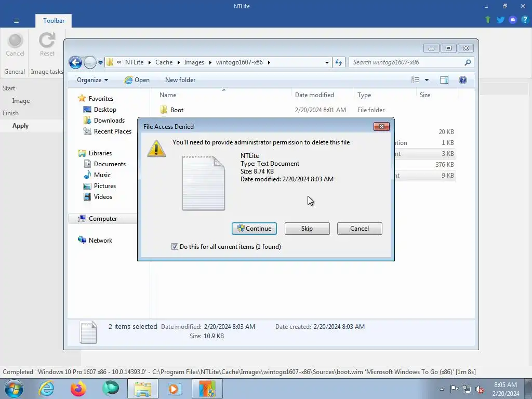Cancel the File Access Denied dialog

(360, 229)
